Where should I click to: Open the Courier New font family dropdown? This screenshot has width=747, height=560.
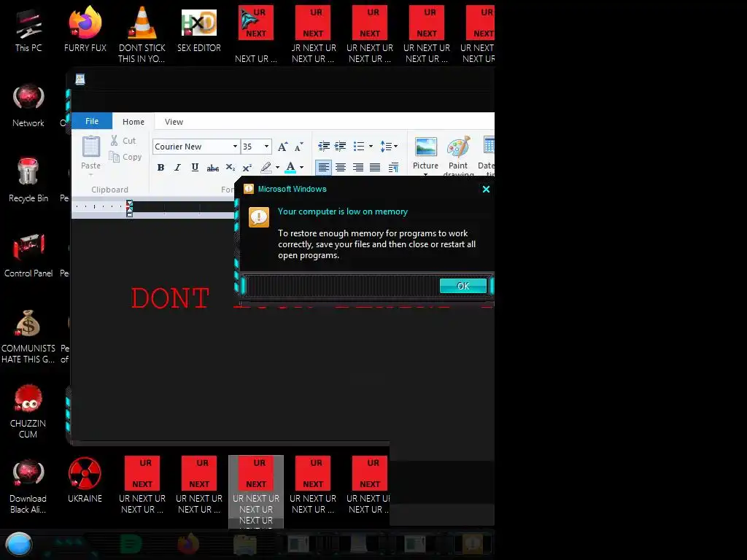tap(235, 146)
